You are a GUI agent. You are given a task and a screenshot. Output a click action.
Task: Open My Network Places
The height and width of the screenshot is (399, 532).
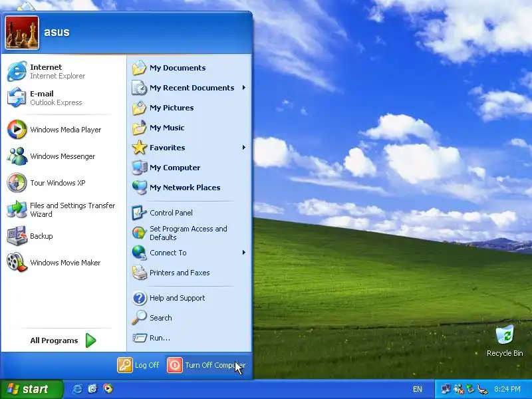click(x=189, y=188)
